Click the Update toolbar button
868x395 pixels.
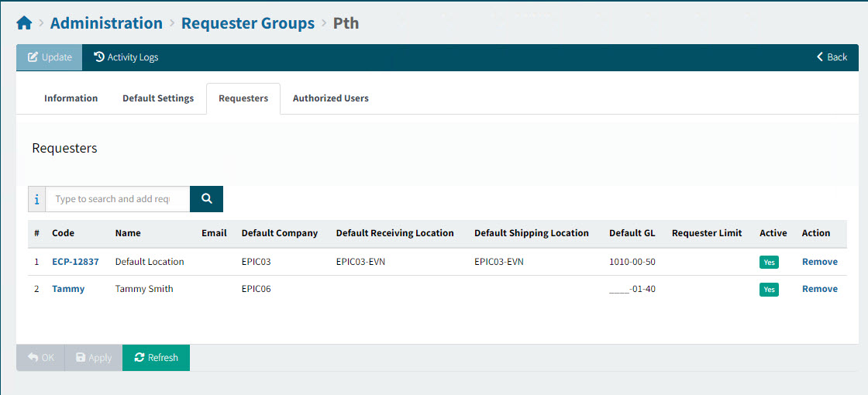pos(50,57)
